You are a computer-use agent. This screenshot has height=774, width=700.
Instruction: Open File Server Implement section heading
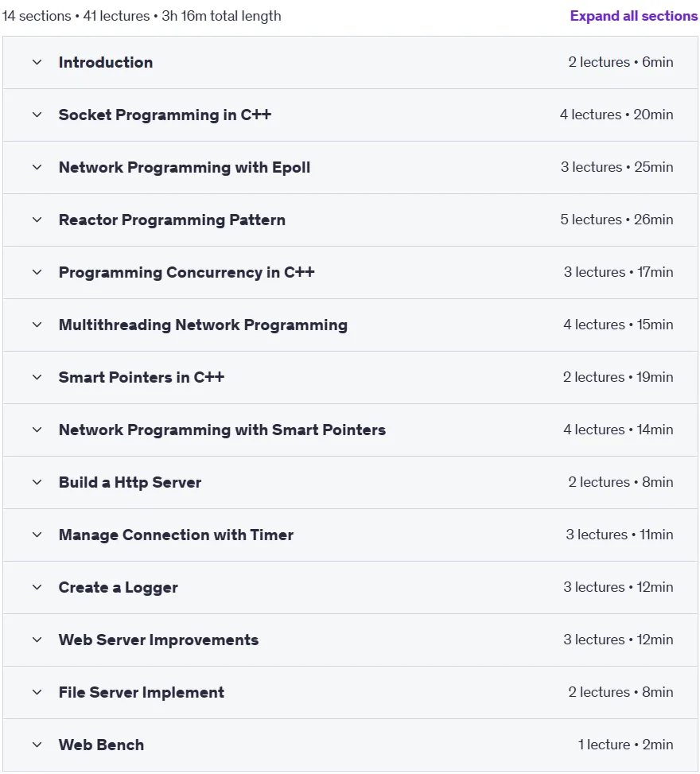(x=141, y=692)
